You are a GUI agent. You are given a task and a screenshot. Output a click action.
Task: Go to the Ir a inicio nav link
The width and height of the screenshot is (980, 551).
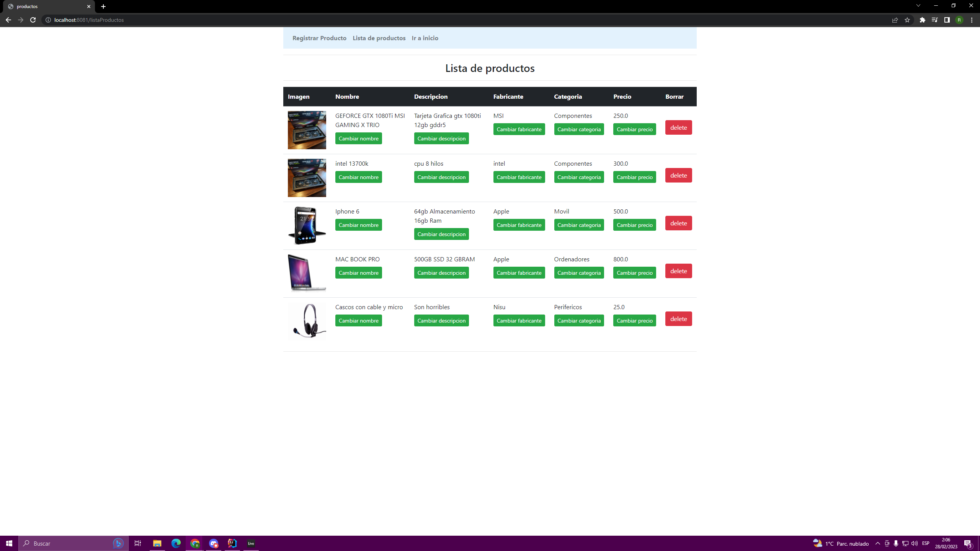click(x=425, y=38)
